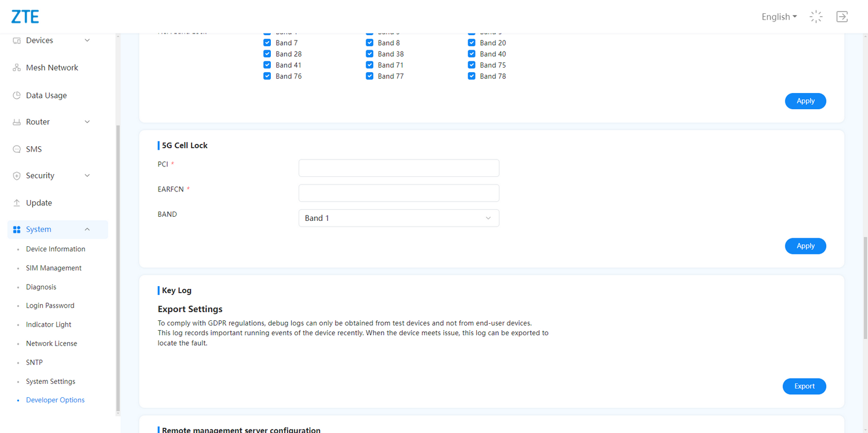Click the Security shield icon
The image size is (868, 433).
coord(17,176)
